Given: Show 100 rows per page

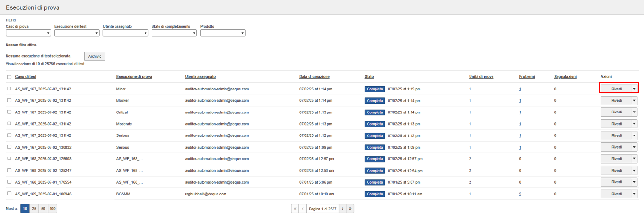Looking at the screenshot, I should (52, 209).
